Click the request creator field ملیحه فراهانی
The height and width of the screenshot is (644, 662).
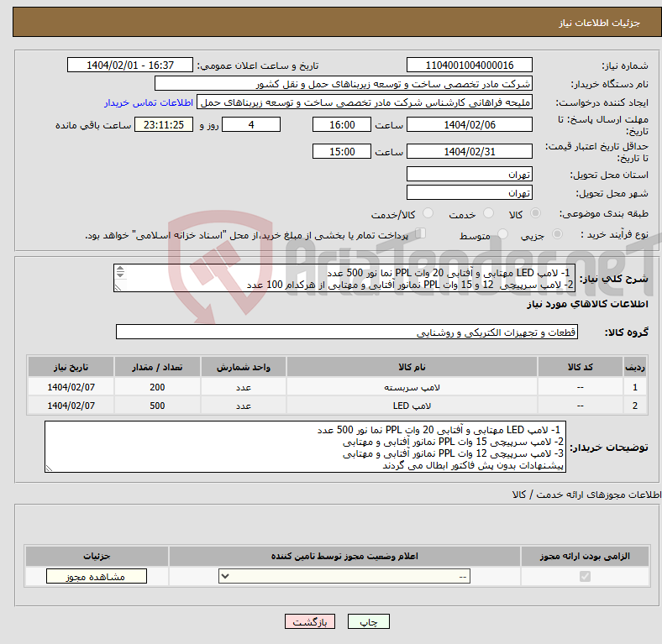pyautogui.click(x=365, y=102)
